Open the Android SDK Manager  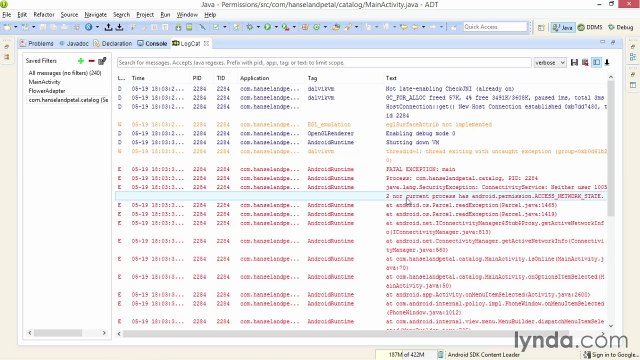click(x=178, y=27)
